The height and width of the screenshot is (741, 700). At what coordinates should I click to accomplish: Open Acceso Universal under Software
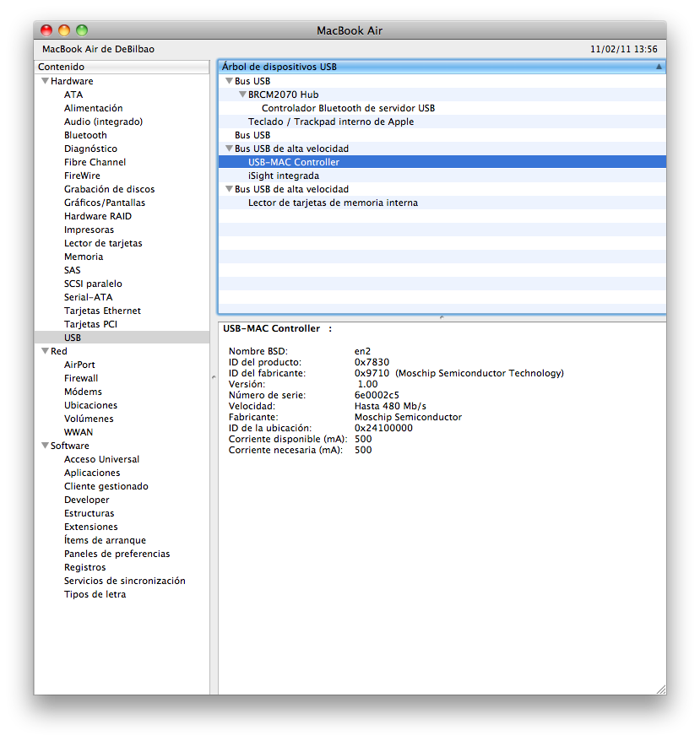point(101,459)
